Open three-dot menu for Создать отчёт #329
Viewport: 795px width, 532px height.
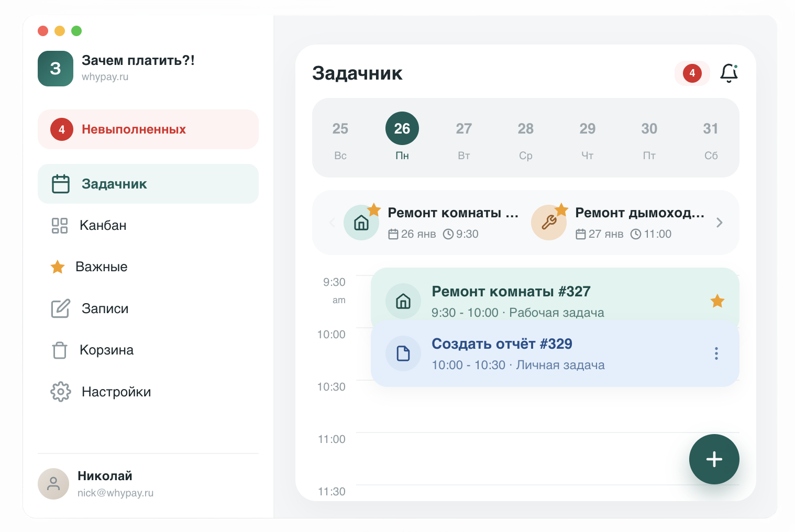[716, 353]
